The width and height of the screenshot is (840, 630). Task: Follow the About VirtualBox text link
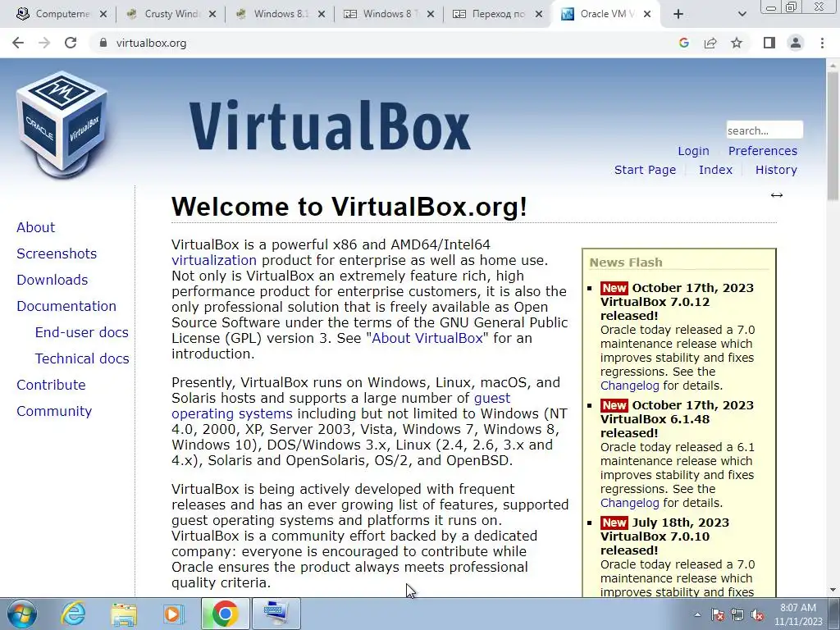tap(427, 339)
